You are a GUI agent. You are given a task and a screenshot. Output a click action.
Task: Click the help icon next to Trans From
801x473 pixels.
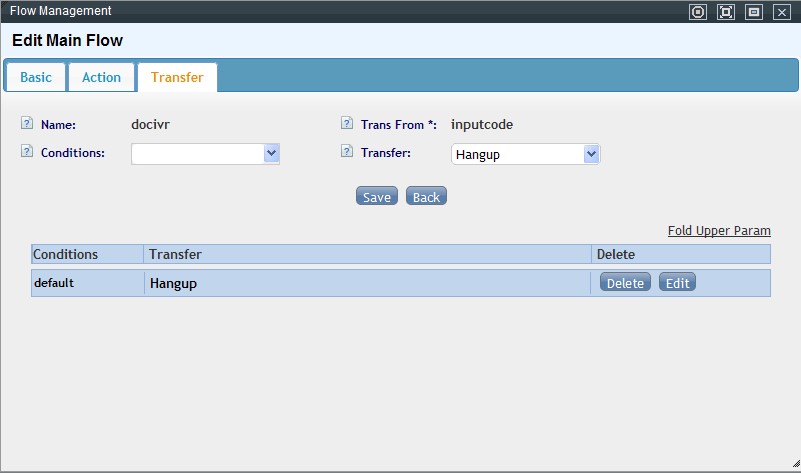(x=347, y=124)
